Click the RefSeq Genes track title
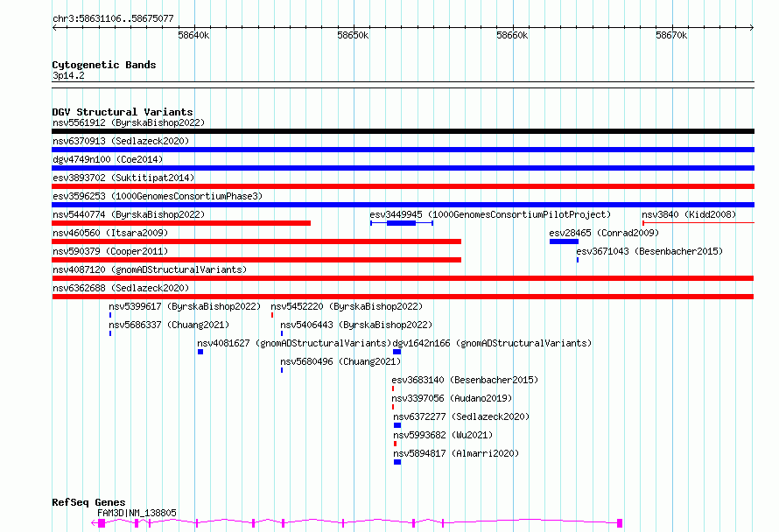779x532 pixels. [88, 502]
